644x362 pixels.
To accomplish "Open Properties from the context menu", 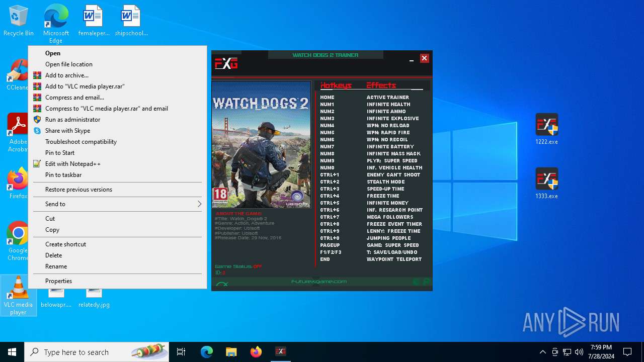I will point(117,281).
